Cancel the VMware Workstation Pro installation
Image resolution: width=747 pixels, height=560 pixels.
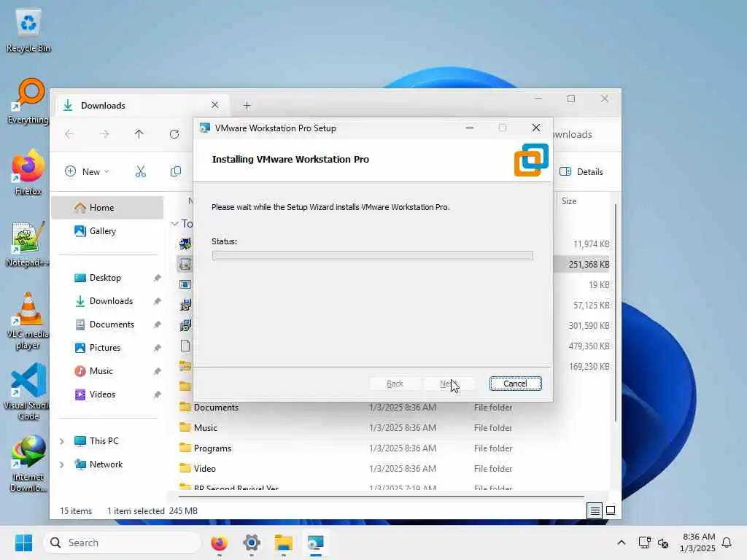pos(516,384)
